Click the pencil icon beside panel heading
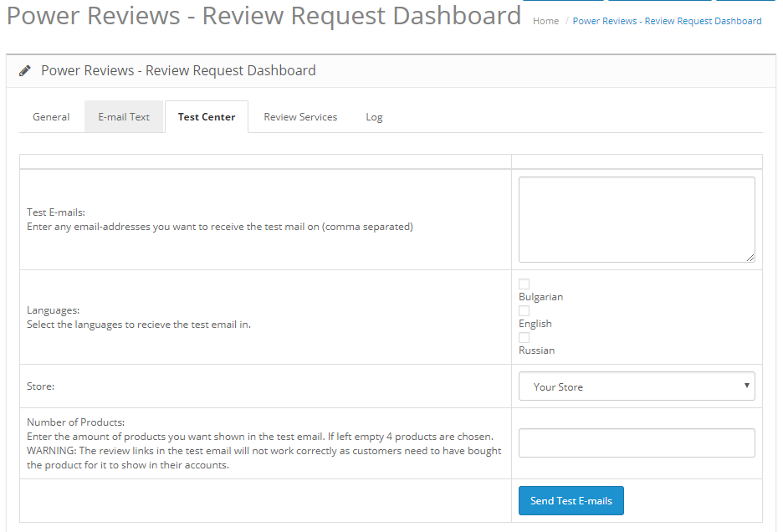Screen dimensions: 783x532 click(24, 71)
